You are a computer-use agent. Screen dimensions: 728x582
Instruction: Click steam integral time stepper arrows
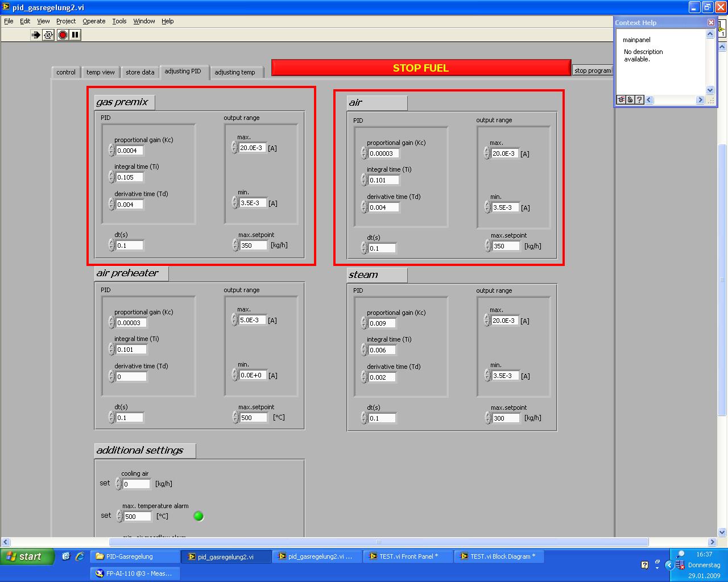[364, 350]
